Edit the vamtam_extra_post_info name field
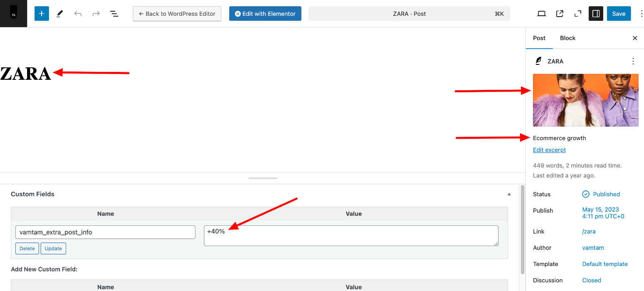This screenshot has width=644, height=291. [x=105, y=232]
